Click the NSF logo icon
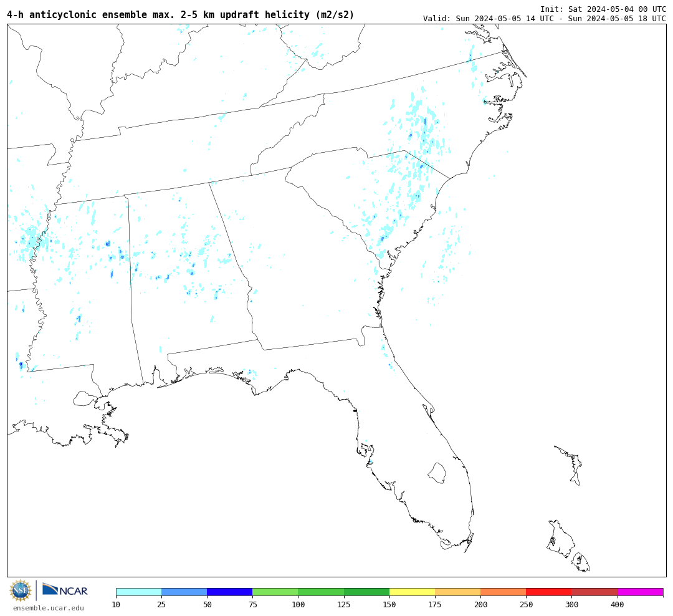The image size is (673, 616). (x=21, y=590)
